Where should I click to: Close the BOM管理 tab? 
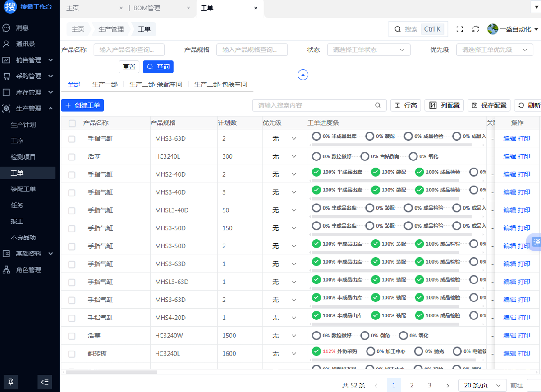click(188, 8)
